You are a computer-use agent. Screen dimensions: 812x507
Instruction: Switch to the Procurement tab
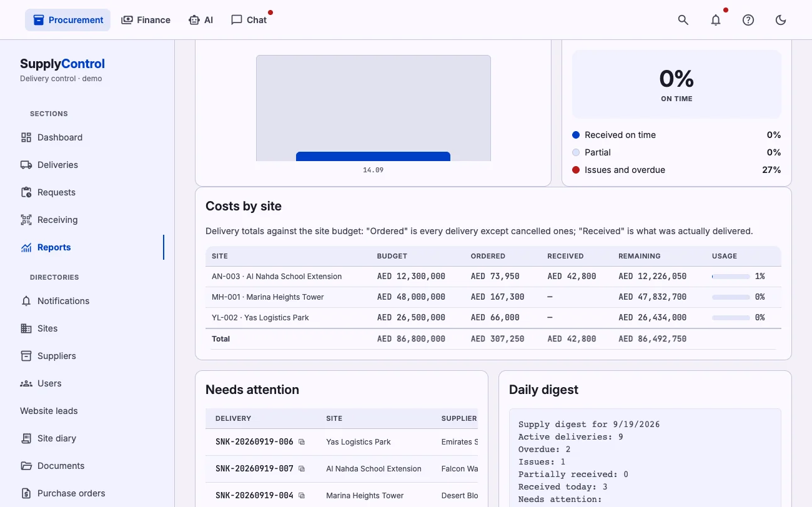point(68,20)
